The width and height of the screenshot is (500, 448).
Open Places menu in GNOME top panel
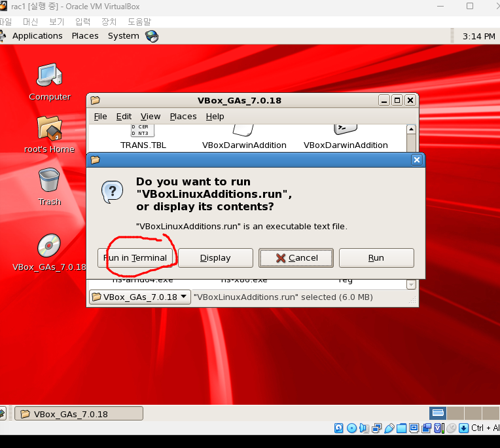(85, 36)
